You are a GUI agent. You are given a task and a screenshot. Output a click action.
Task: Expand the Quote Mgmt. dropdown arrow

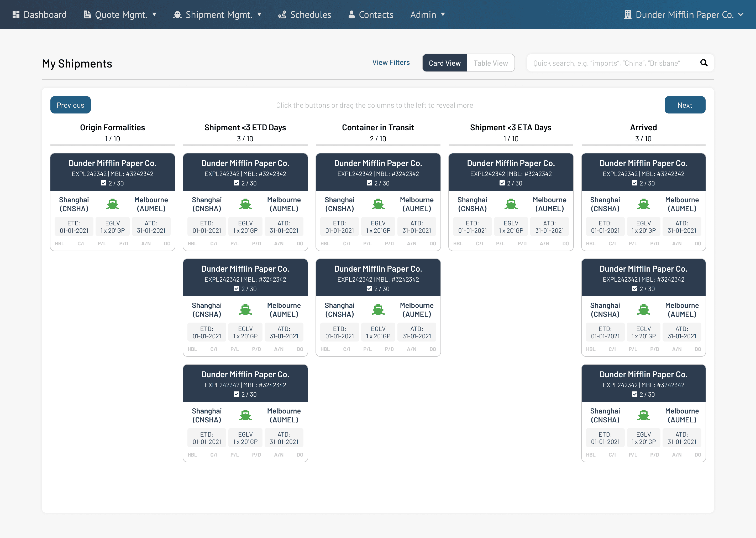coord(154,14)
